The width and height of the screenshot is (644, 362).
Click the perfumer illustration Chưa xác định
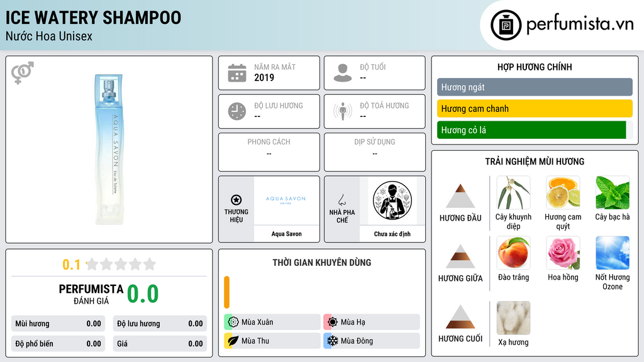tap(392, 200)
